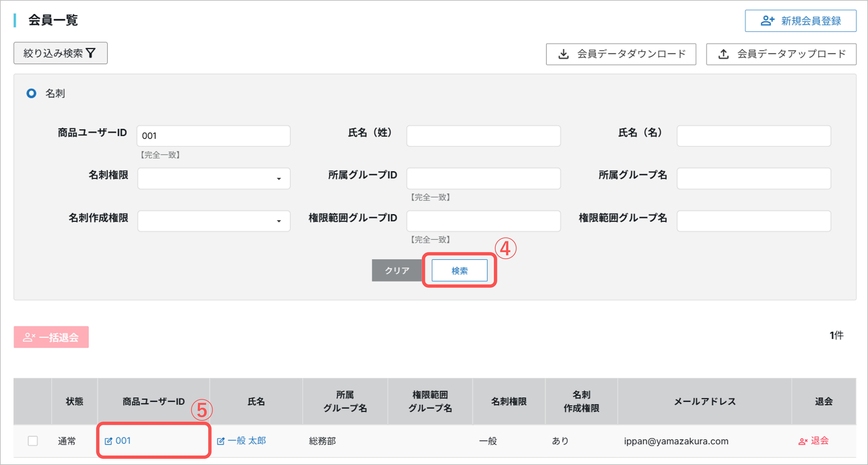Check the checkbox for the 001 member row
The height and width of the screenshot is (465, 868).
(x=33, y=441)
